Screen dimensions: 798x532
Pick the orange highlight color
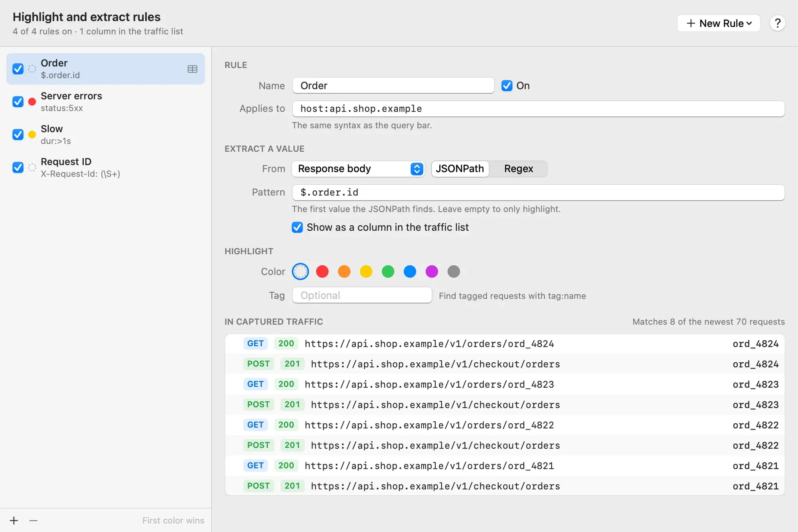tap(344, 271)
